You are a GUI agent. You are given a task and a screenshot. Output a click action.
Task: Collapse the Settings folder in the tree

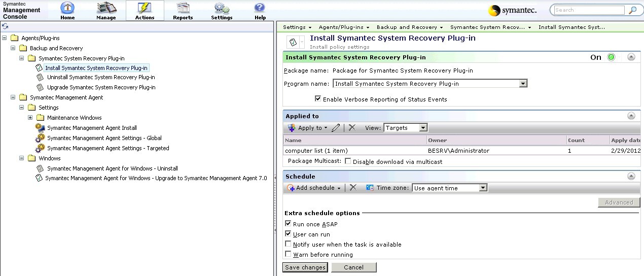pyautogui.click(x=22, y=108)
